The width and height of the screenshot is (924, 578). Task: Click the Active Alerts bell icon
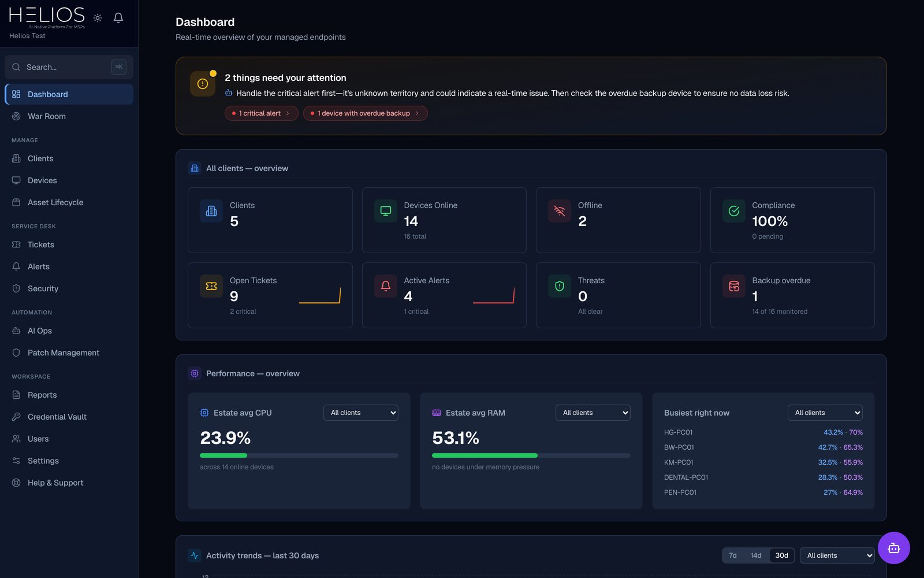[x=386, y=286]
